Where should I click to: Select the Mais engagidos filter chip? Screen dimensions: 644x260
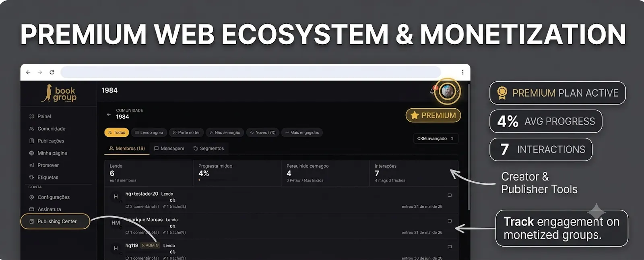pyautogui.click(x=302, y=132)
